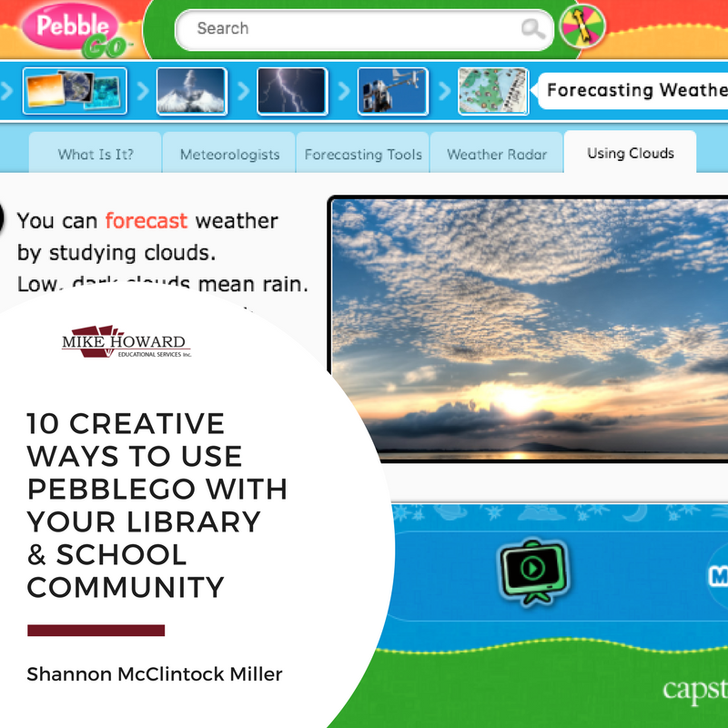Click the Shannon McClintock Miller author name
Screen dimensions: 728x728
tap(155, 674)
